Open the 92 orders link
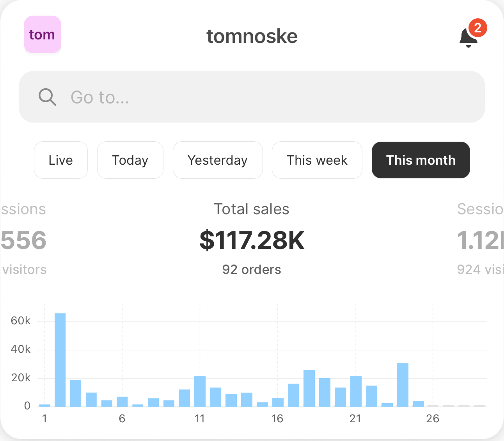Viewport: 504px width, 441px height. click(252, 270)
